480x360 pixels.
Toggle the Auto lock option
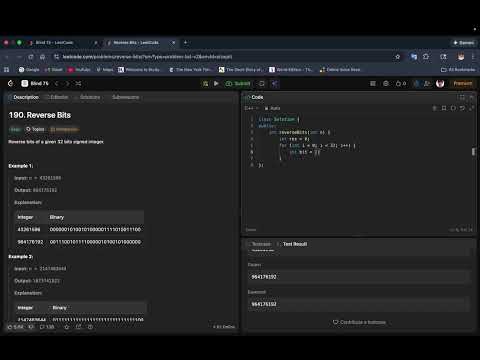[x=272, y=108]
